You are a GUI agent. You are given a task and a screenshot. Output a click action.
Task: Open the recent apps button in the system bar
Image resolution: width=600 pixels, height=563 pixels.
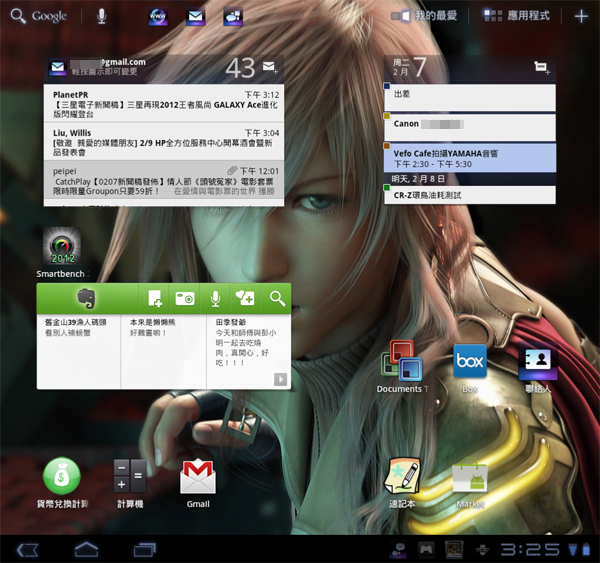[145, 550]
